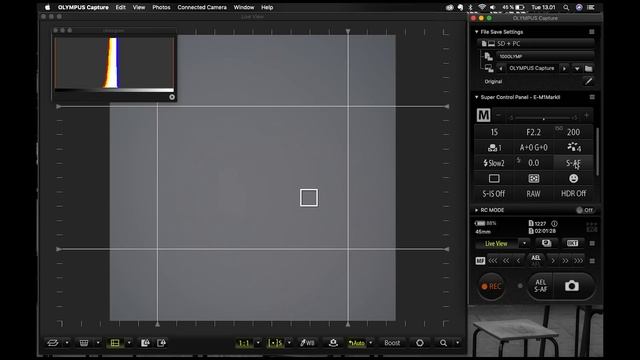Click the single frame drive mode icon
This screenshot has height=360, width=640.
pyautogui.click(x=494, y=178)
